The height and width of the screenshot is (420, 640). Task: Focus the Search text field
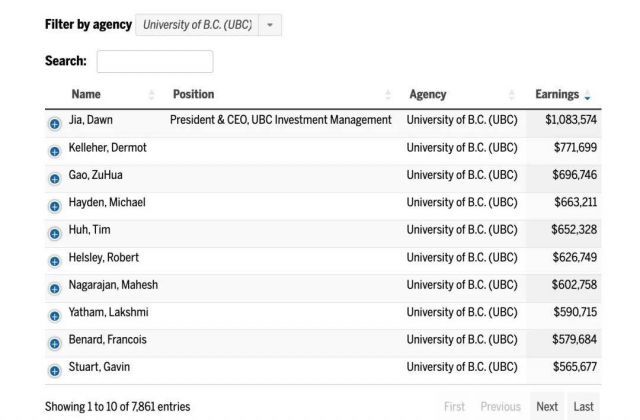pyautogui.click(x=155, y=62)
